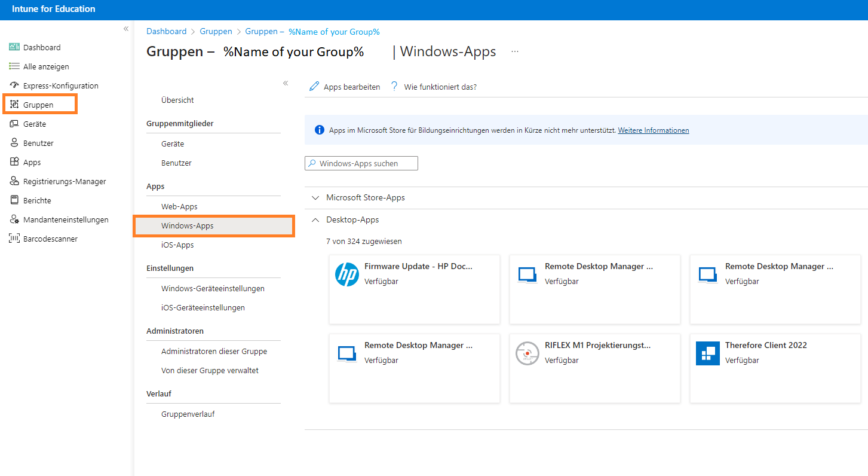Click Registrierungs-Manager label
Screen dimensions: 868x476
coord(65,181)
